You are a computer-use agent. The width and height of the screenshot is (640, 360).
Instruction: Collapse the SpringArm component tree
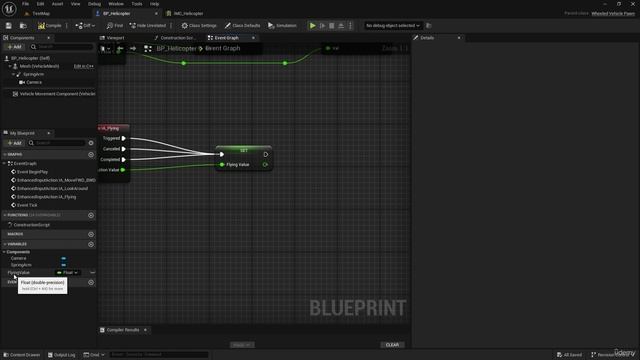[x=13, y=74]
